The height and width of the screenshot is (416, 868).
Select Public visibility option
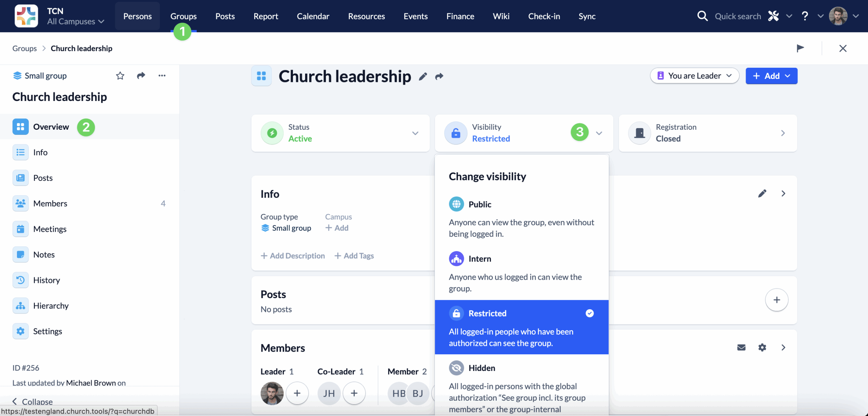pyautogui.click(x=480, y=204)
